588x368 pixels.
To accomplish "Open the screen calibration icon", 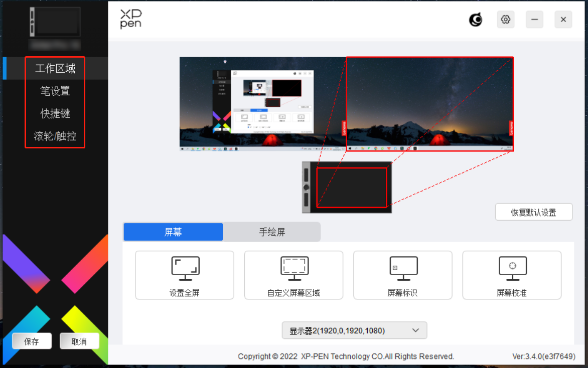I will pyautogui.click(x=512, y=268).
